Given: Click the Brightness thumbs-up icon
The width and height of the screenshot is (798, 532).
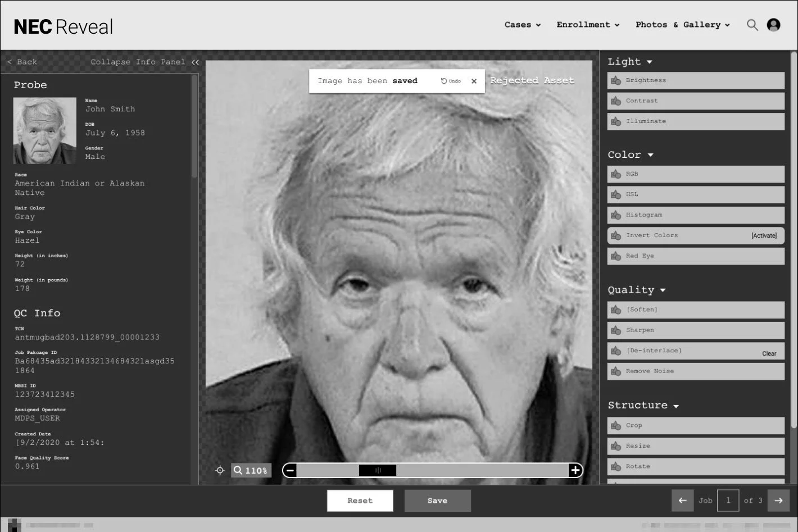Looking at the screenshot, I should coord(616,80).
